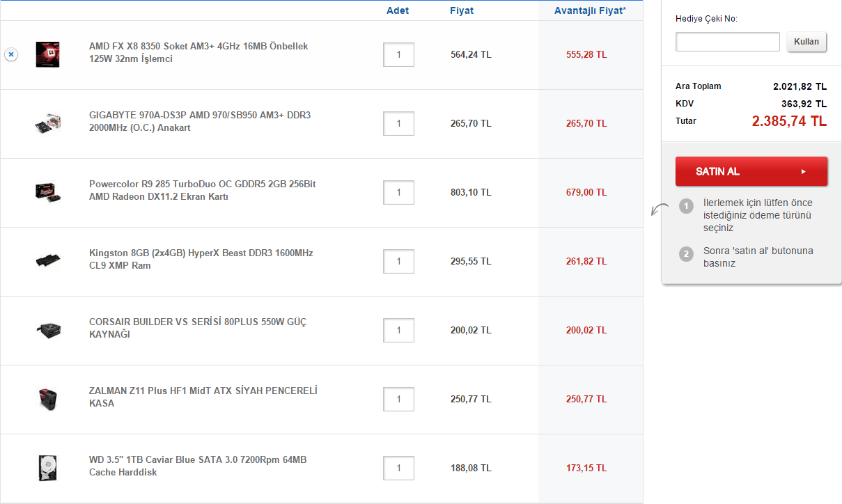Edit quantity for WD Caviar Blue harddisk
The width and height of the screenshot is (842, 504).
(x=398, y=468)
